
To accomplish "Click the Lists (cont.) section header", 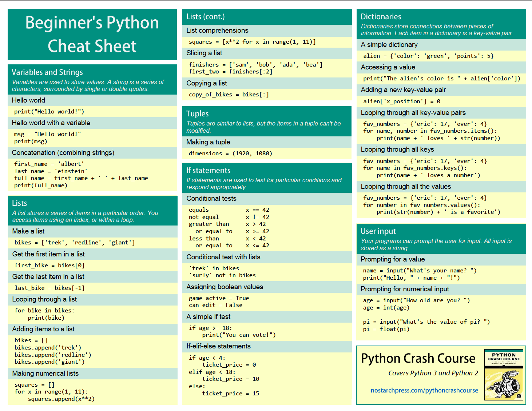I will click(x=205, y=16).
